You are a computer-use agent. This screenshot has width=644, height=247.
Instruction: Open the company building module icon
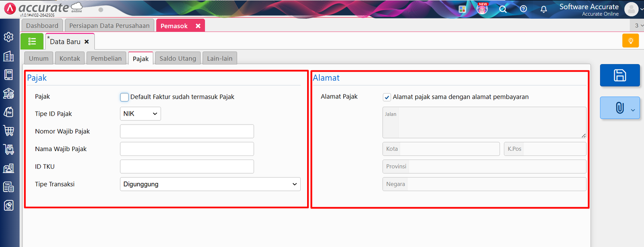8,56
